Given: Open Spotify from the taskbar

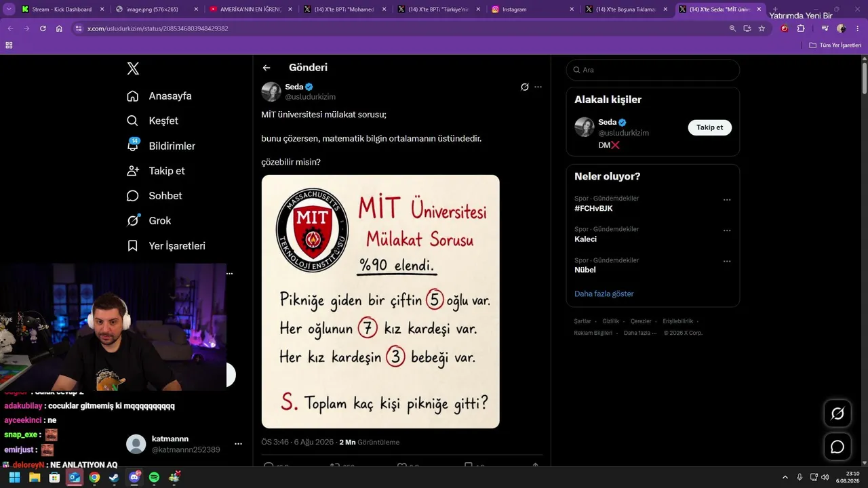Looking at the screenshot, I should [154, 477].
